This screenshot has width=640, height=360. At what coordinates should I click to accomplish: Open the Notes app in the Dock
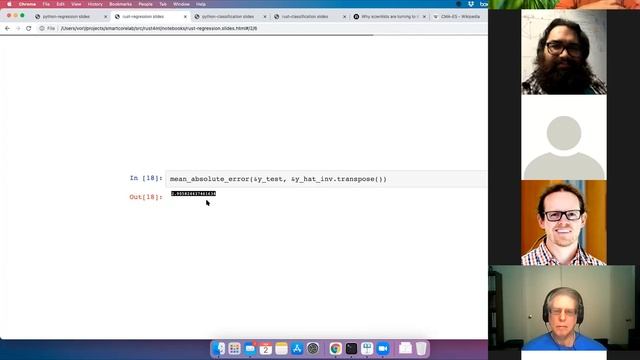tap(281, 349)
